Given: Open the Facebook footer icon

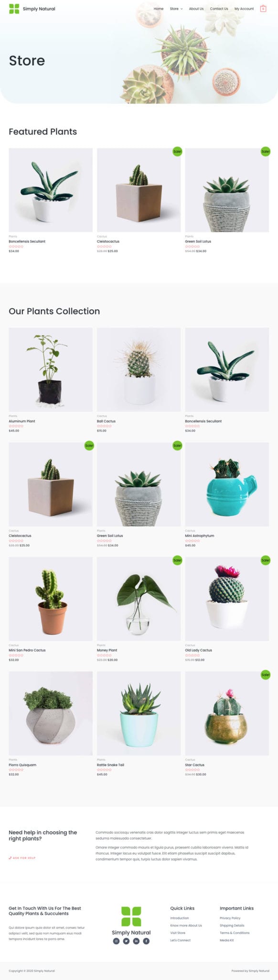Looking at the screenshot, I should click(x=146, y=941).
